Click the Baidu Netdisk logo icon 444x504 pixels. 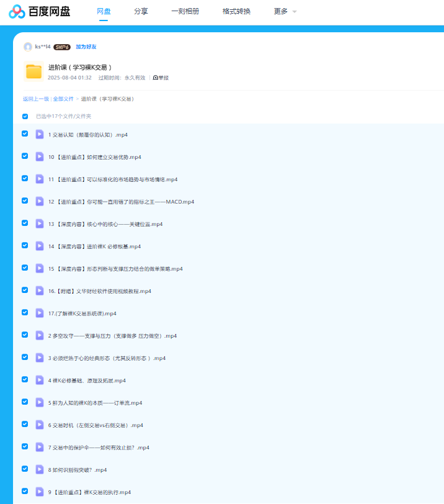pos(17,12)
